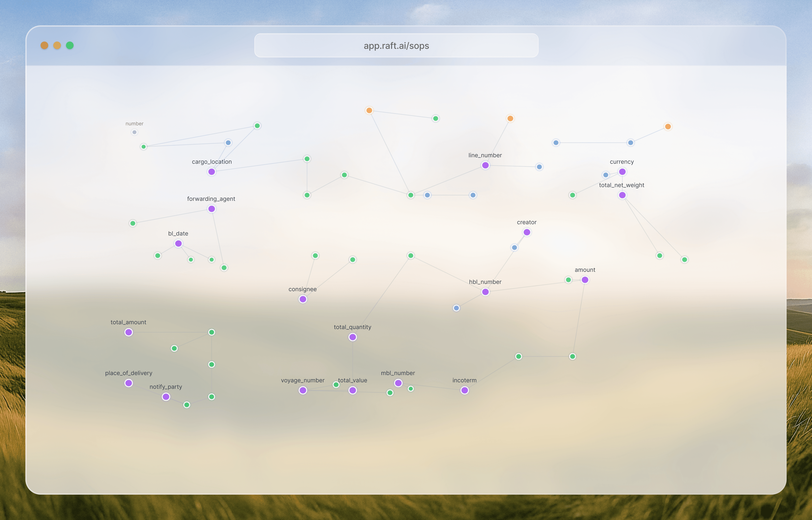
Task: Click the cargo_location purple node
Action: pyautogui.click(x=211, y=172)
